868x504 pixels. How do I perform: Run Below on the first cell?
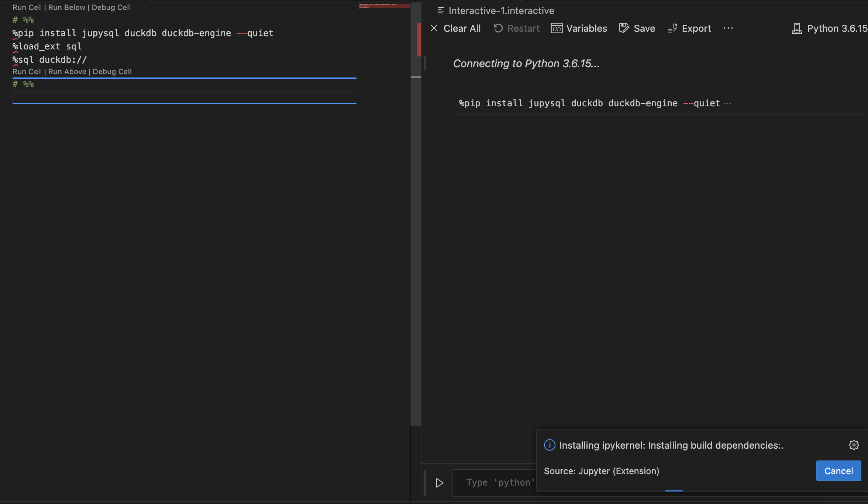[x=67, y=7]
